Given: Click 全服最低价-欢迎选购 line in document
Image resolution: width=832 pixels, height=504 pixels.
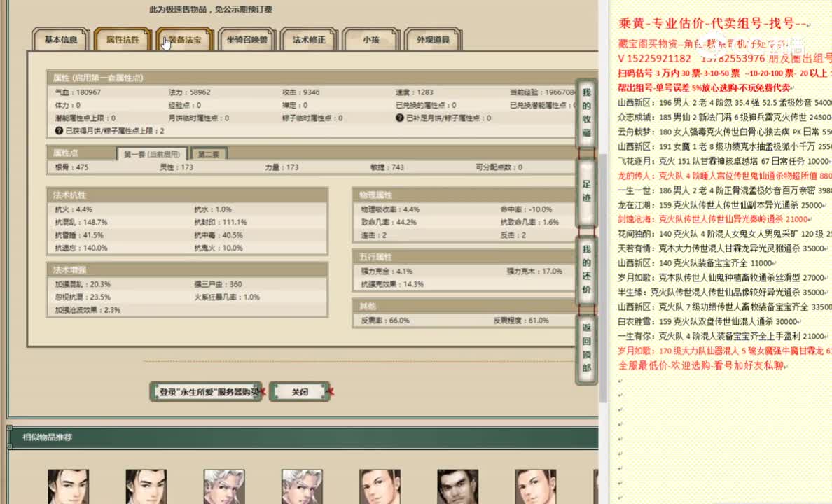Looking at the screenshot, I should pyautogui.click(x=702, y=365).
